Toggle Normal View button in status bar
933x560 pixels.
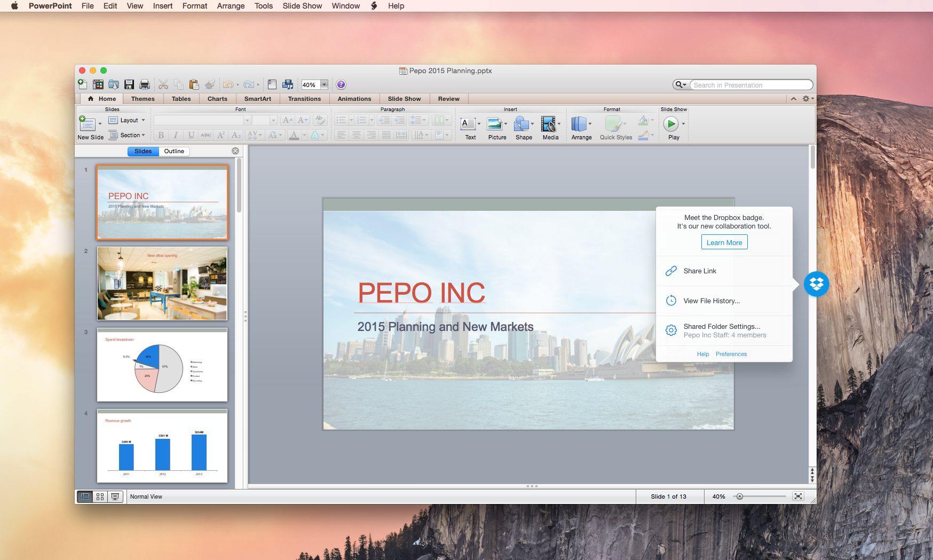85,496
